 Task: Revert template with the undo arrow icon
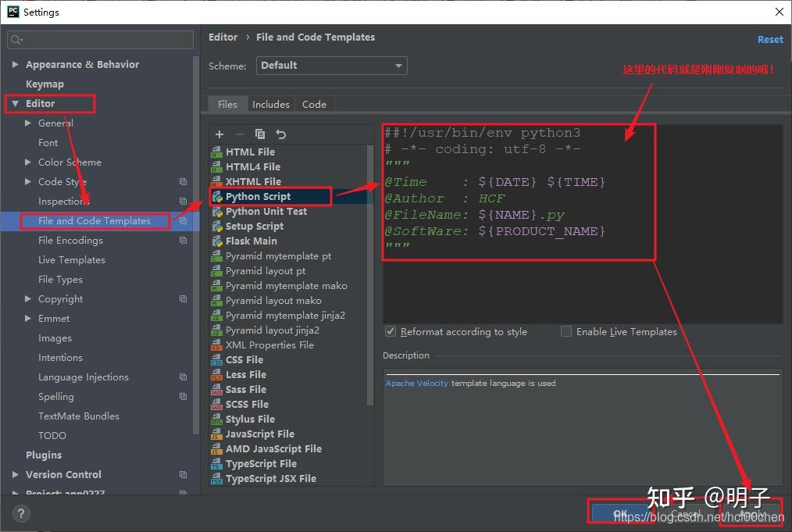281,134
